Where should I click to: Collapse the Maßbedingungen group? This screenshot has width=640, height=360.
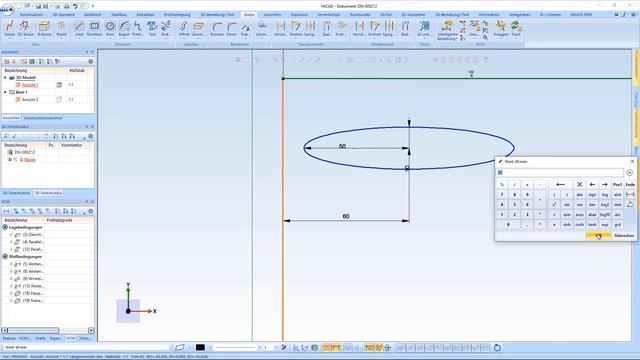(x=5, y=257)
